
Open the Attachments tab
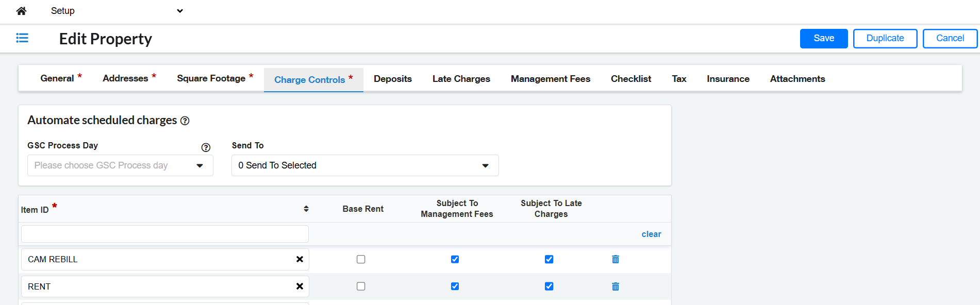pyautogui.click(x=798, y=79)
